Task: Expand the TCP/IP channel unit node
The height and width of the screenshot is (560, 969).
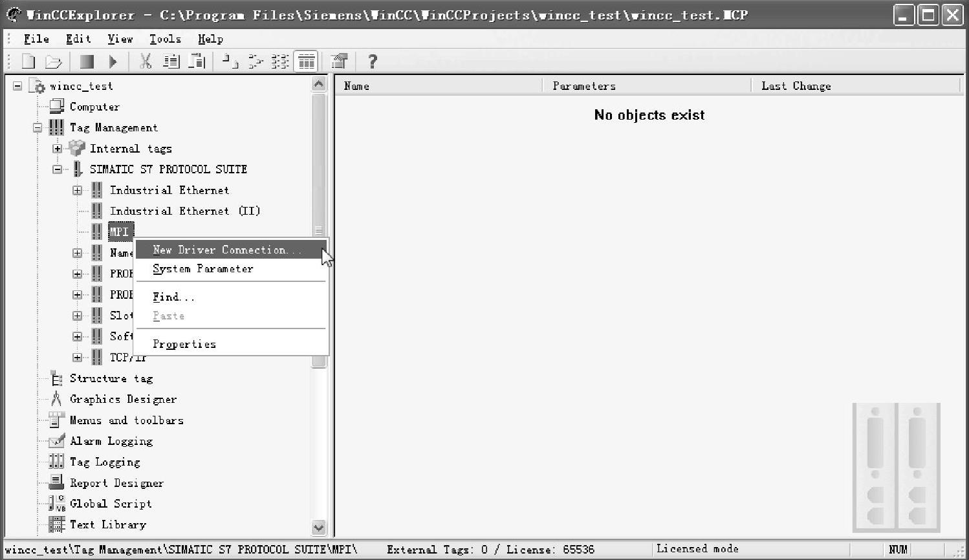Action: [x=78, y=357]
